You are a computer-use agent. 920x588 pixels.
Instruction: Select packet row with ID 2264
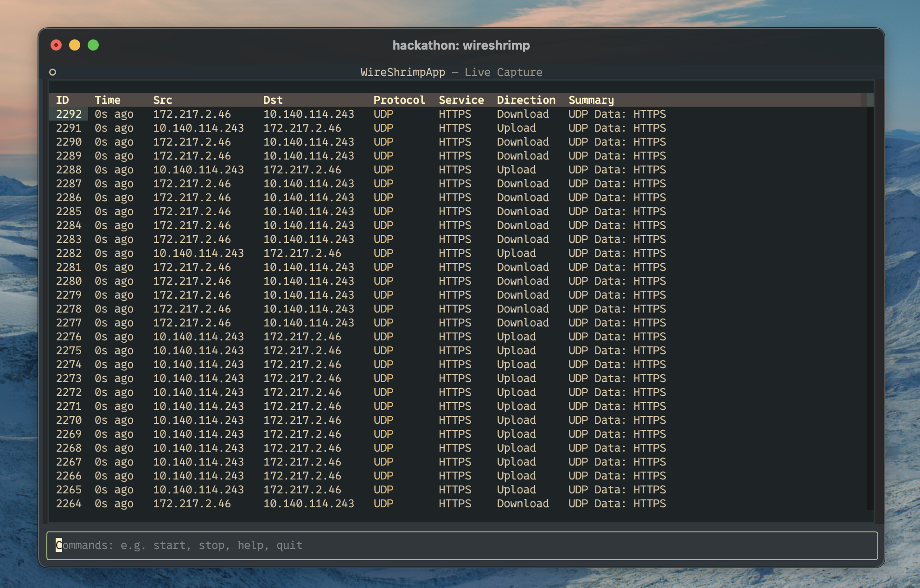coord(69,504)
